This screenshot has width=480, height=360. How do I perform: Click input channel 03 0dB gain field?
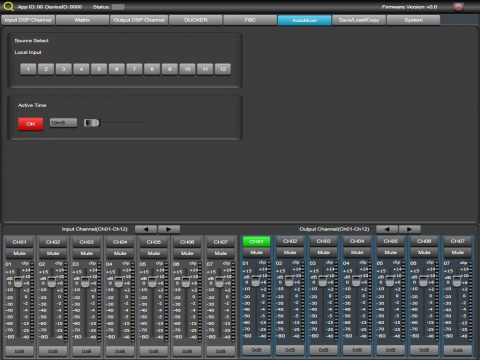(86, 351)
